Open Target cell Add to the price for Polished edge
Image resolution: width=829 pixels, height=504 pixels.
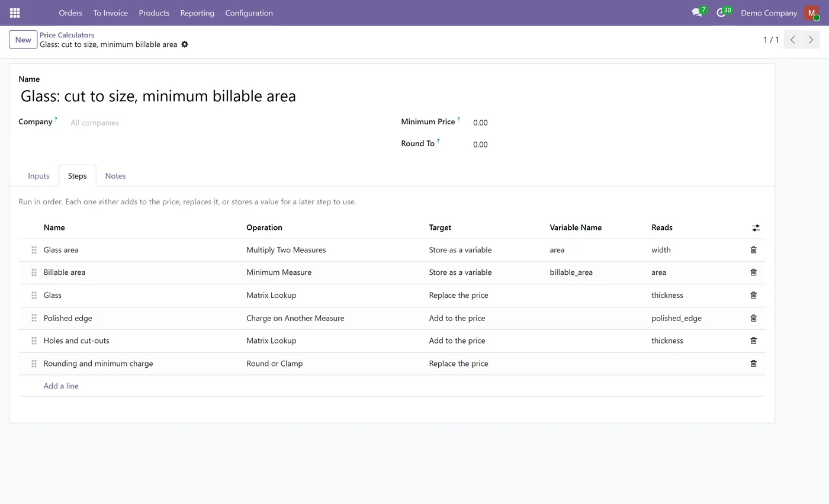tap(457, 318)
